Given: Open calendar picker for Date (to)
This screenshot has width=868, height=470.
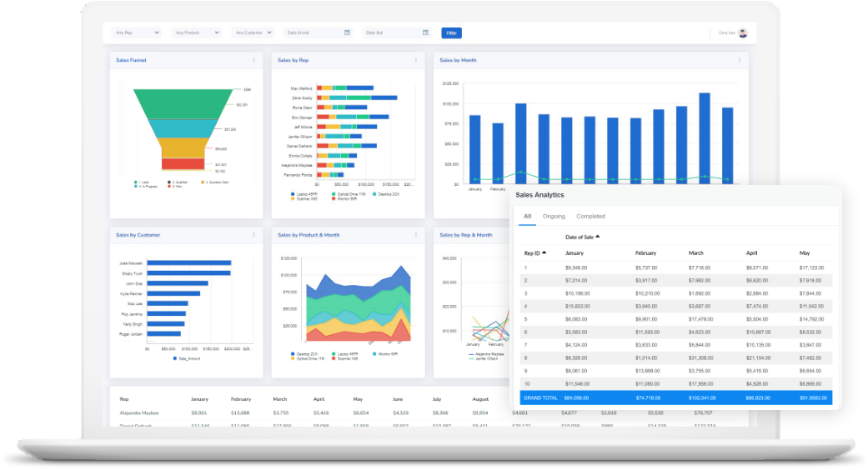Looking at the screenshot, I should coord(425,32).
